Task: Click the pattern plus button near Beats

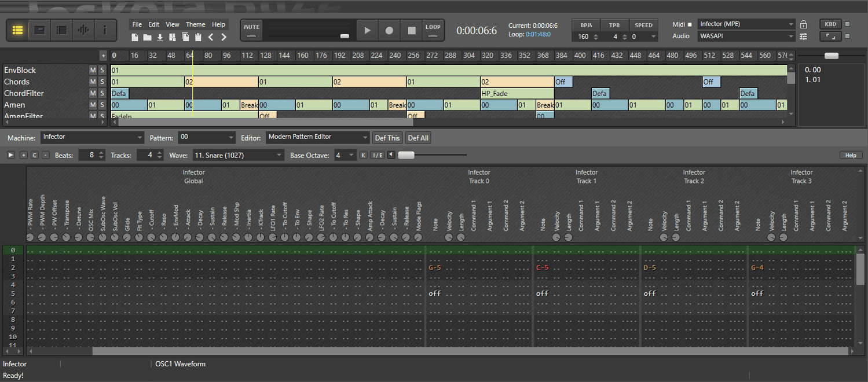Action: pyautogui.click(x=24, y=155)
